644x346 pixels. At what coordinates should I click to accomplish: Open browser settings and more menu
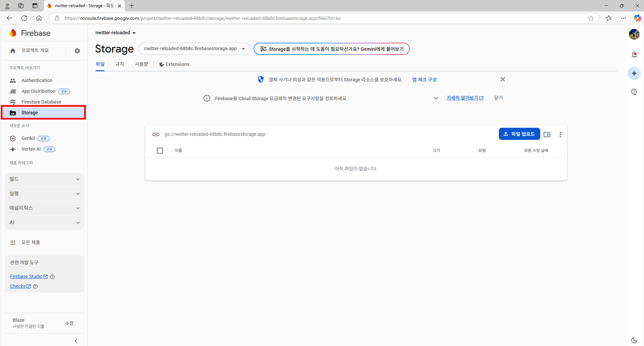pos(624,18)
